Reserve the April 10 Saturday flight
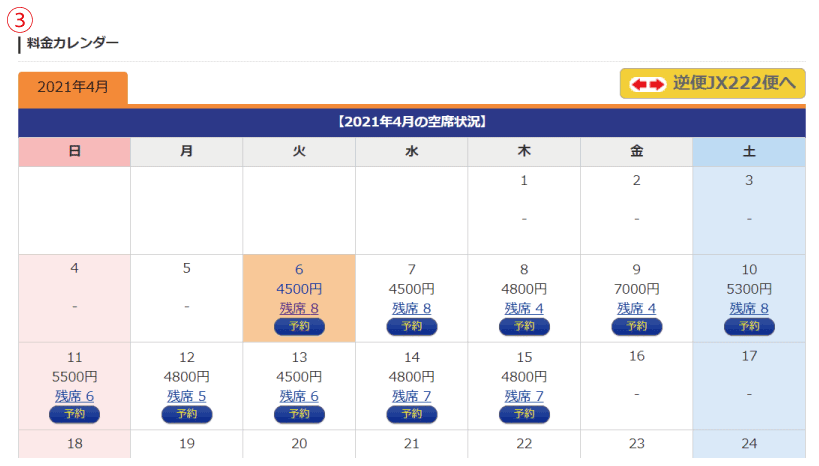Screen dimensions: 819x466 [x=749, y=327]
